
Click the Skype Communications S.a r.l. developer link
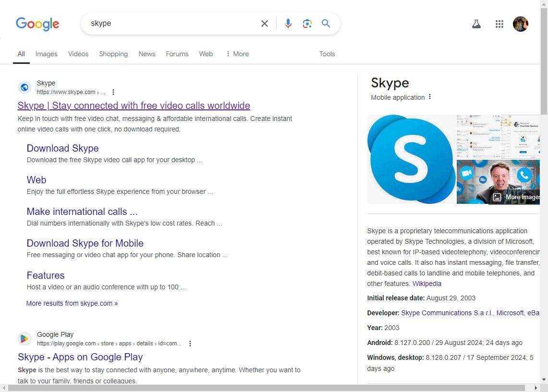point(447,313)
